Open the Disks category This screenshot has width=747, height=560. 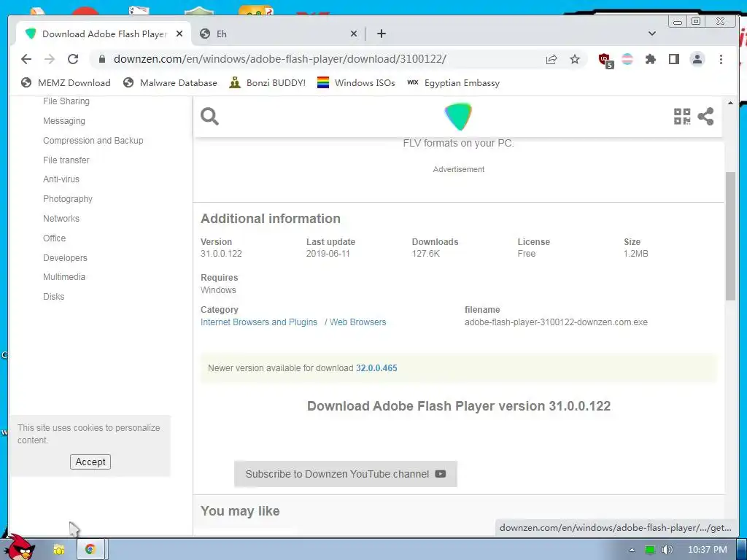click(53, 297)
